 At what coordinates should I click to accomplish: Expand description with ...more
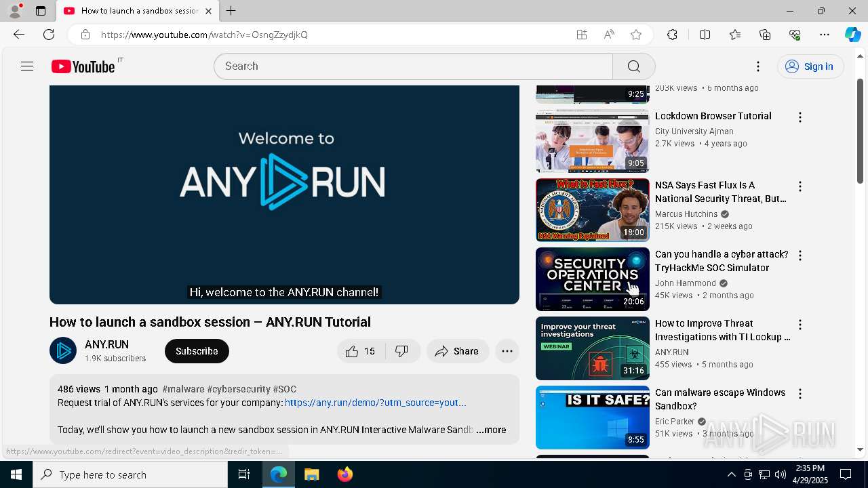[491, 430]
